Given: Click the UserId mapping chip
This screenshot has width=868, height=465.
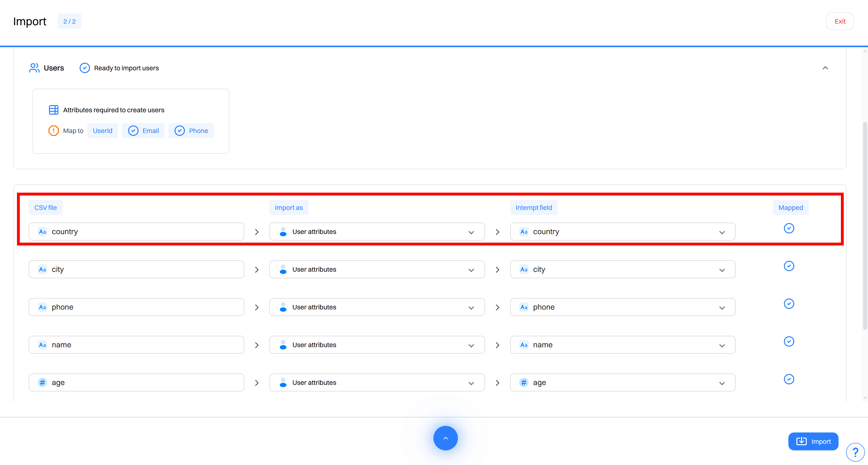Looking at the screenshot, I should (x=102, y=130).
